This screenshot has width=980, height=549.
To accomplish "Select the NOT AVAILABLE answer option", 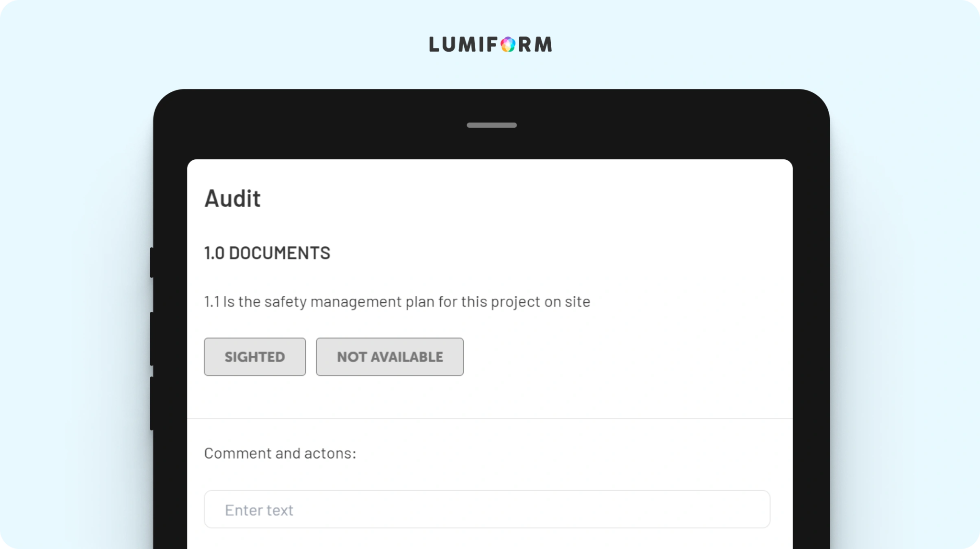I will [390, 357].
